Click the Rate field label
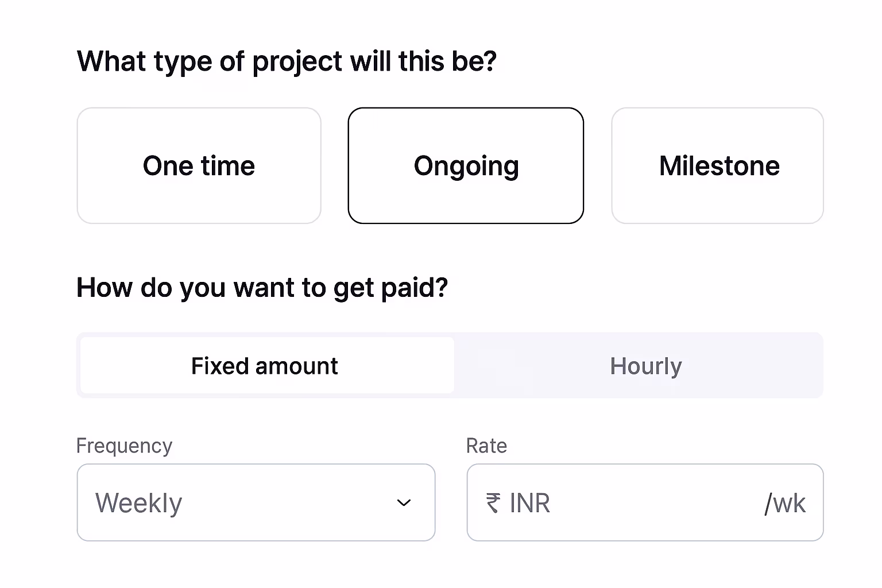Screen dimensions: 882x588 [x=486, y=446]
